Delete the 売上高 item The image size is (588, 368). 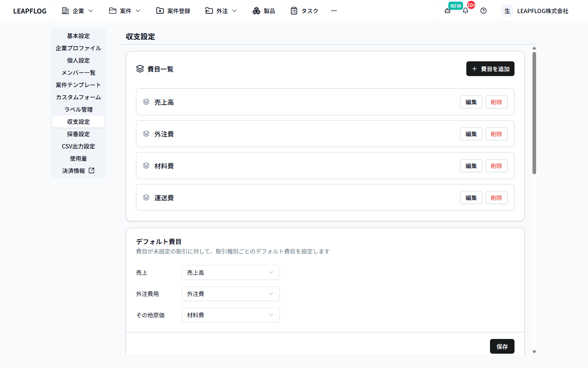click(x=497, y=102)
